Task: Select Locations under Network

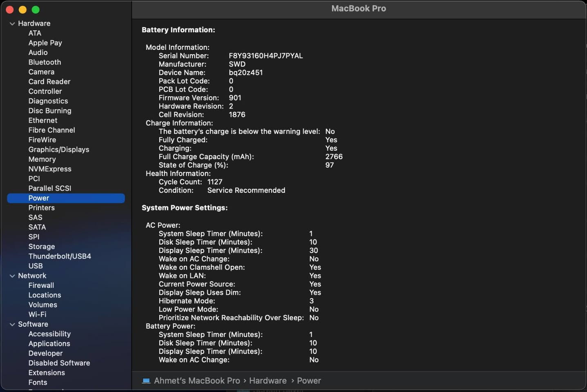Action: [45, 295]
